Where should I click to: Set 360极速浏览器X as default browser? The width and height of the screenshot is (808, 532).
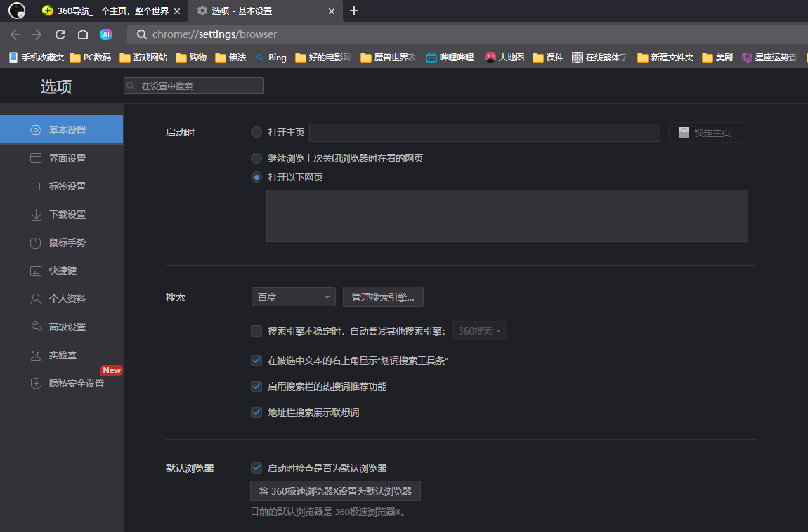[x=334, y=491]
